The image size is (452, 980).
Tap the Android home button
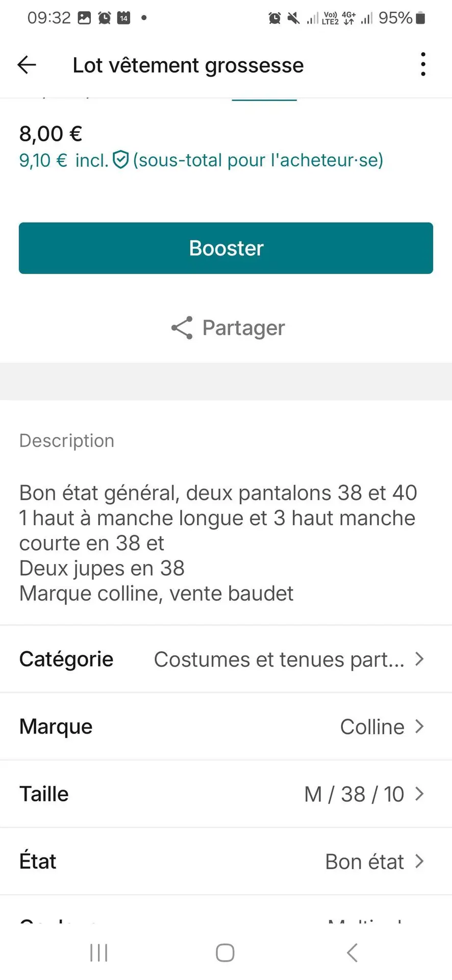coord(225,952)
